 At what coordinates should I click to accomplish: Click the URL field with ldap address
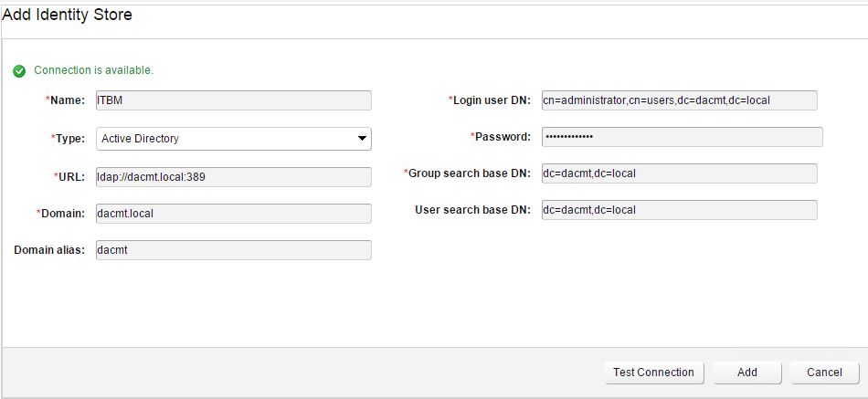(234, 177)
